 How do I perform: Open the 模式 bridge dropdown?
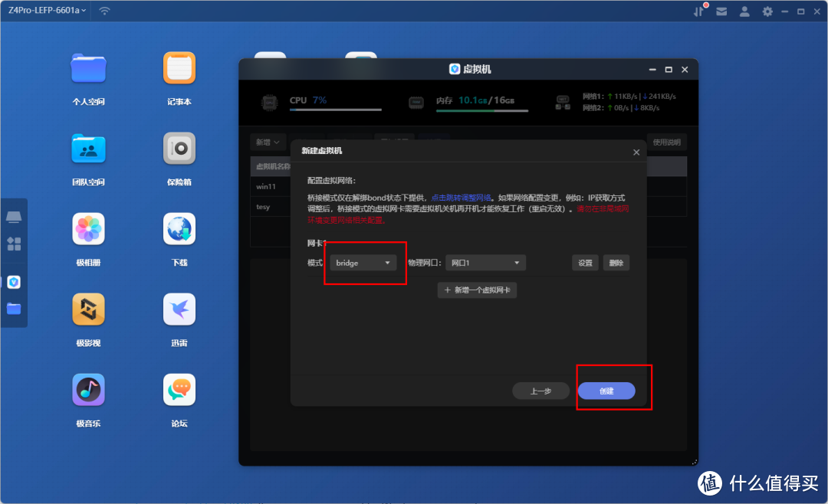pyautogui.click(x=363, y=263)
